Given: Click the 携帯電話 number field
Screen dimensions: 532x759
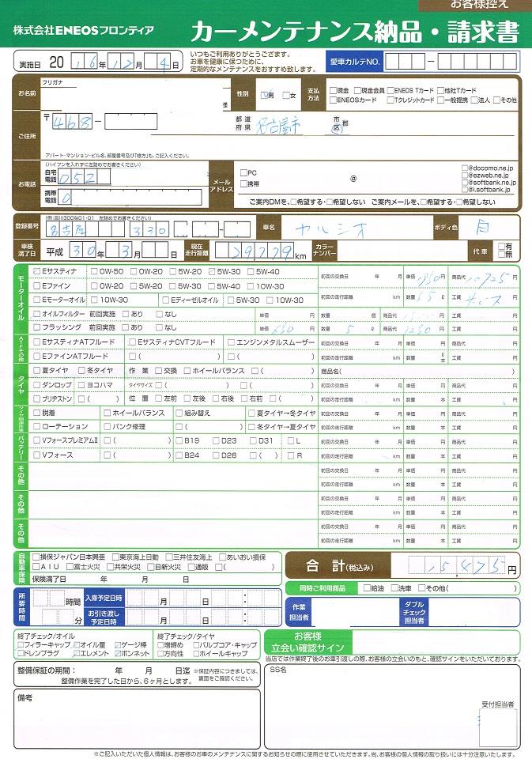Looking at the screenshot, I should click(130, 198).
